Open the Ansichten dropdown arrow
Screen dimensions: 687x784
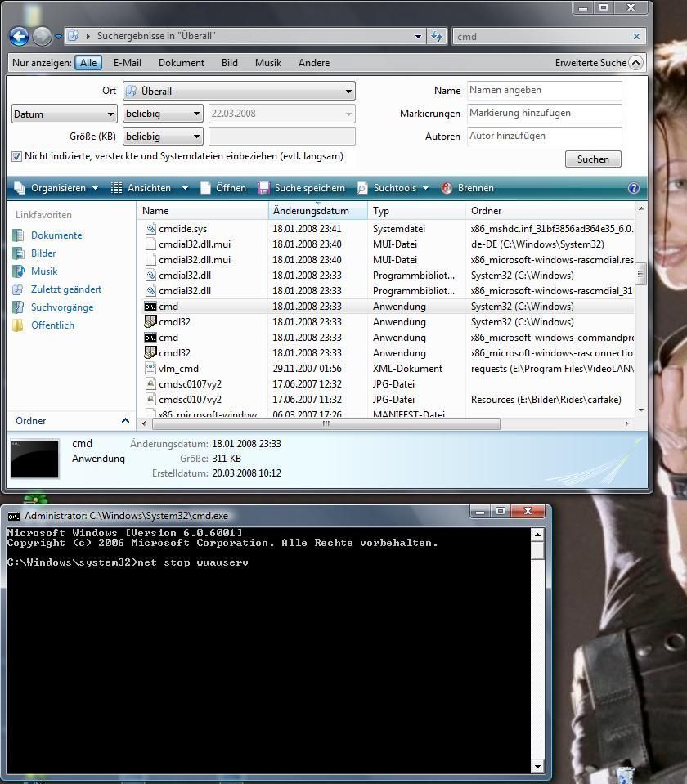[185, 188]
